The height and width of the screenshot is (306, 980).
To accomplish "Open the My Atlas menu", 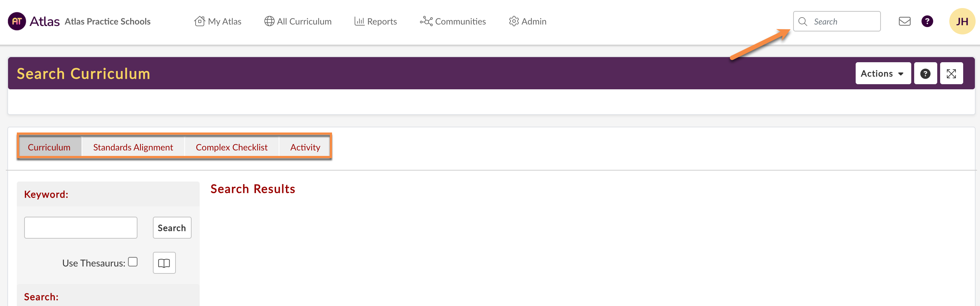I will tap(218, 22).
